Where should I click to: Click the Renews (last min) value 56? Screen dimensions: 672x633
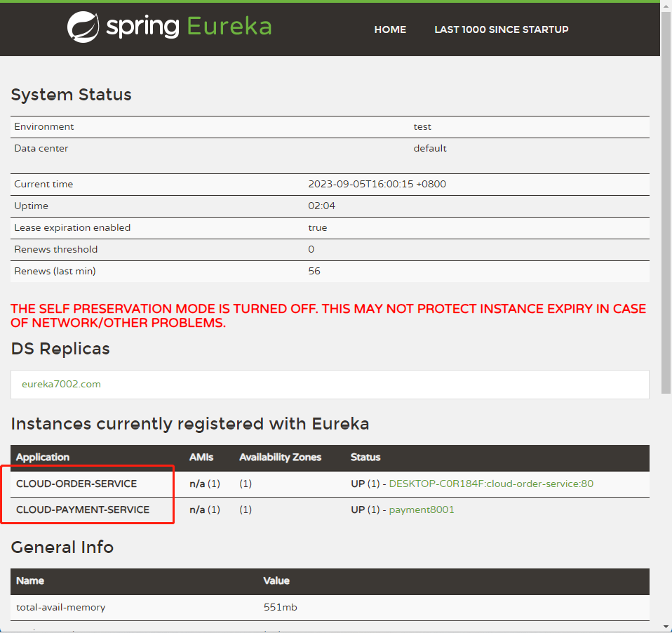314,271
